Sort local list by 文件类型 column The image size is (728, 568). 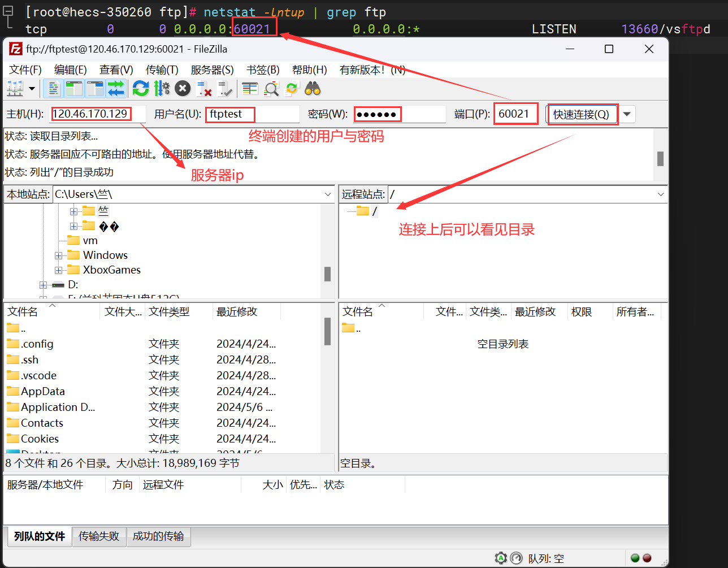pos(179,311)
